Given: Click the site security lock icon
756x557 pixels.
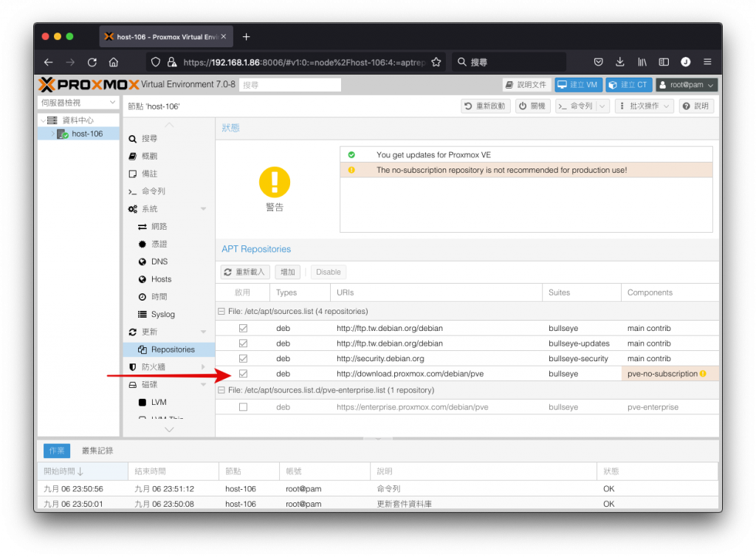Looking at the screenshot, I should (172, 62).
